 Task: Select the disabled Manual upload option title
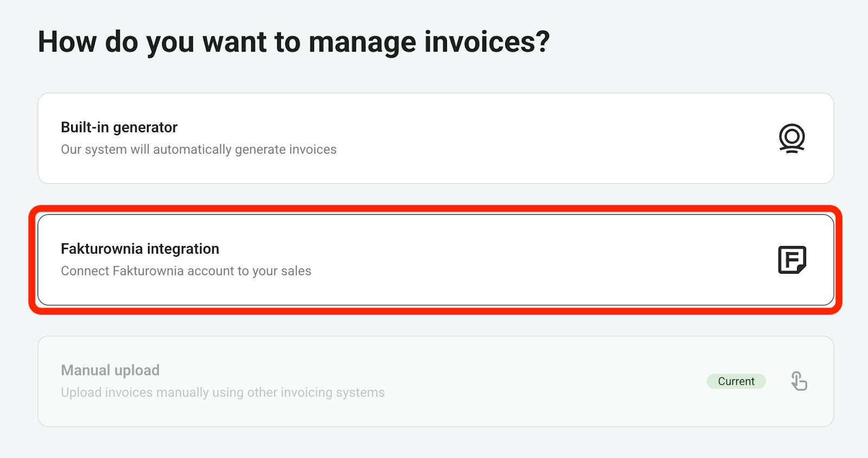tap(110, 370)
